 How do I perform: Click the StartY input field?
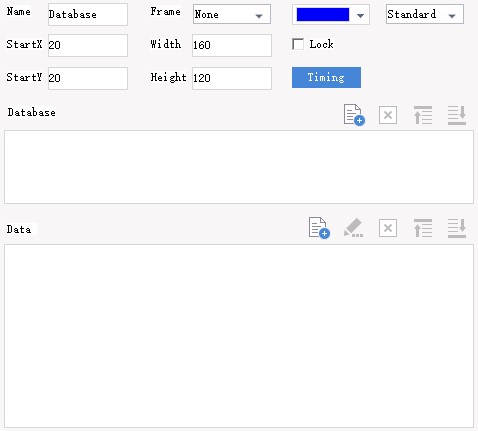[x=88, y=78]
